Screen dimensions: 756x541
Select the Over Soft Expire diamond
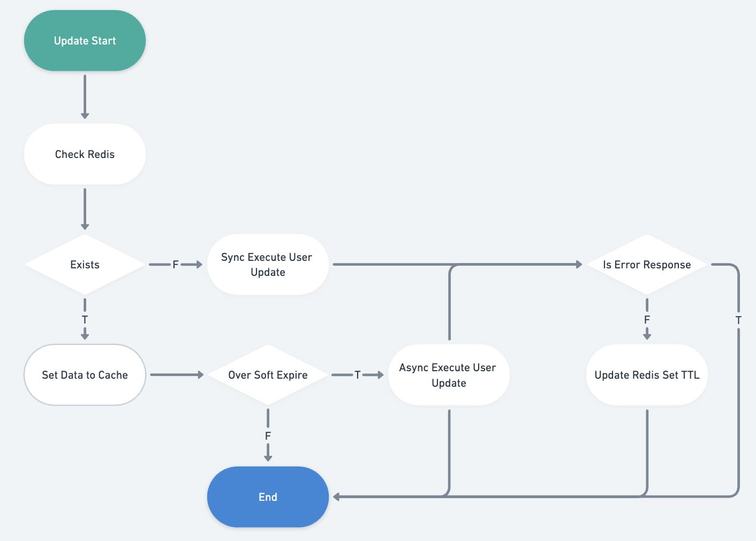pos(268,375)
